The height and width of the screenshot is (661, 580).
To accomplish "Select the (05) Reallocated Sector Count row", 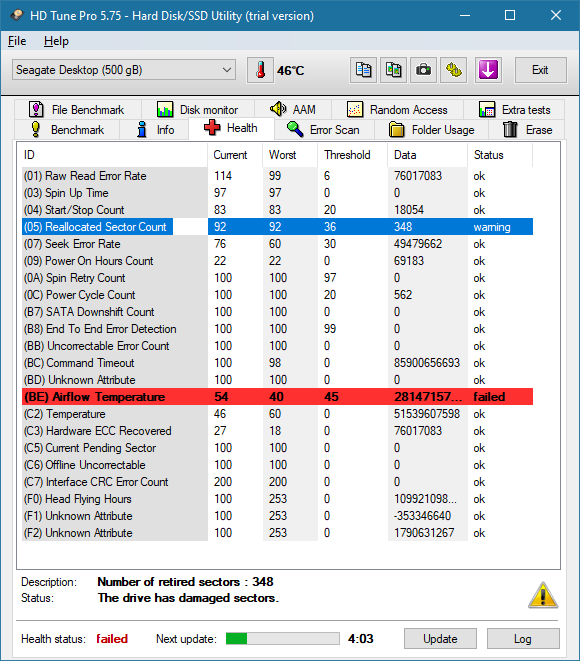I will coord(277,227).
